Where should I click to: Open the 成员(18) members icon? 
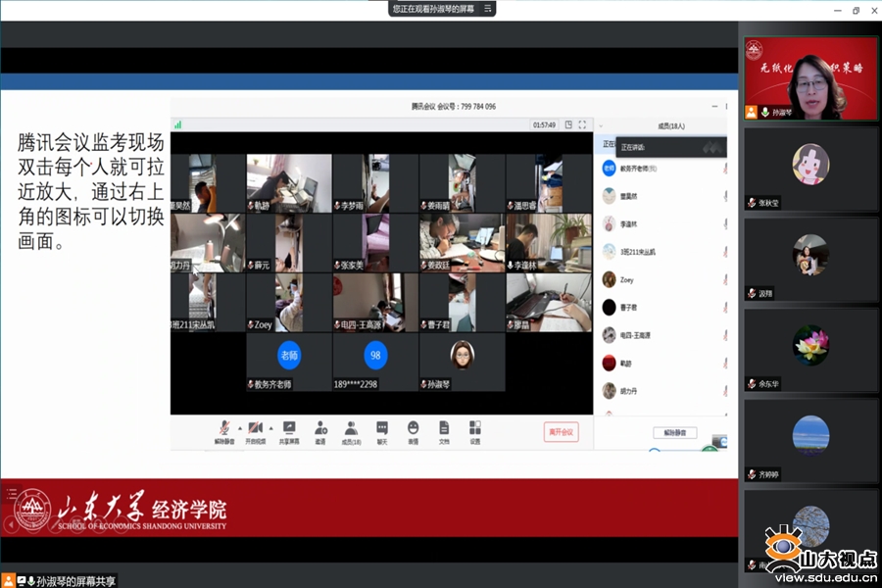coord(351,428)
